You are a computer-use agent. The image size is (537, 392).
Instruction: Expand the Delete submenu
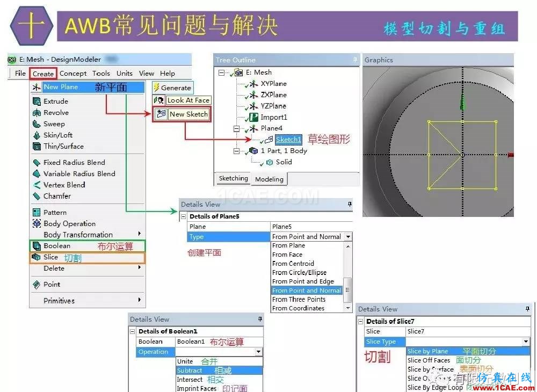point(140,267)
